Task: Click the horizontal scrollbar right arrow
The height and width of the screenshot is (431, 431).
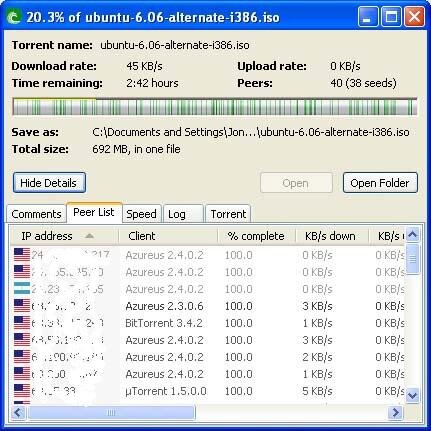Action: [x=396, y=413]
